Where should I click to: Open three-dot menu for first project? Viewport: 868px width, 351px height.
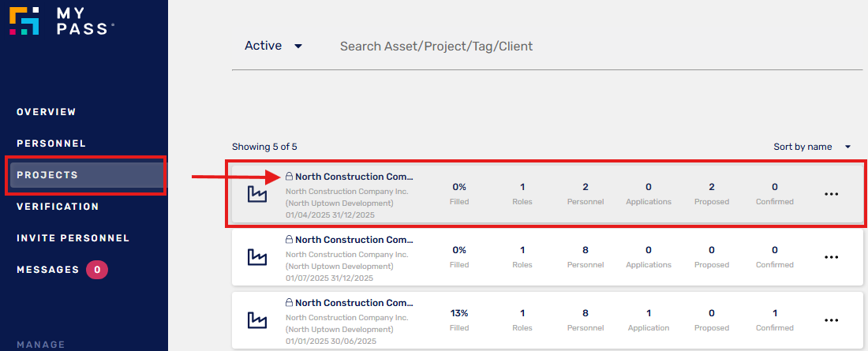point(831,194)
